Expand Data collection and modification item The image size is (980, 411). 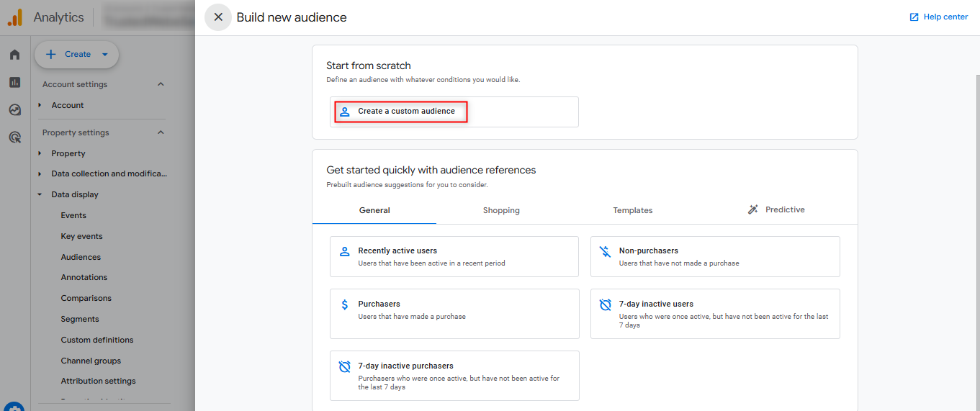[40, 173]
